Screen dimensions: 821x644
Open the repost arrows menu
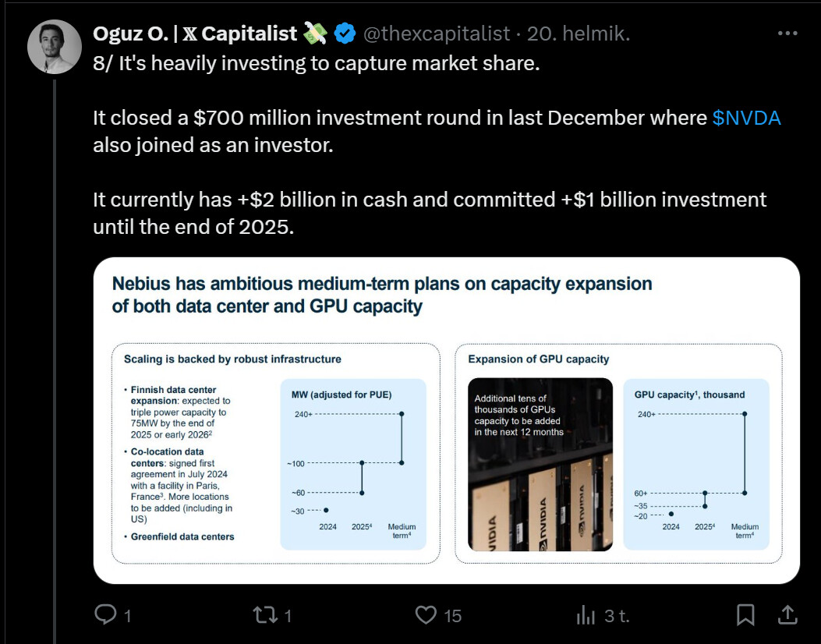point(266,615)
